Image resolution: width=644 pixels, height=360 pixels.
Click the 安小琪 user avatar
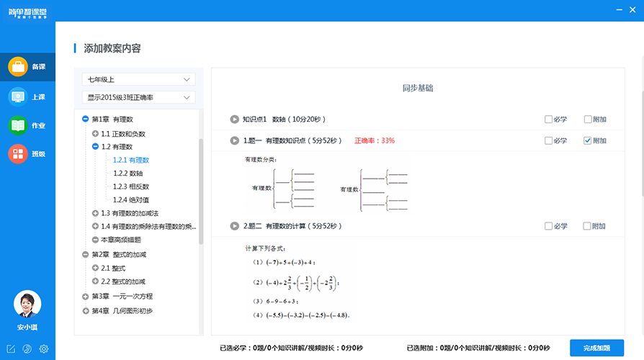click(x=27, y=304)
